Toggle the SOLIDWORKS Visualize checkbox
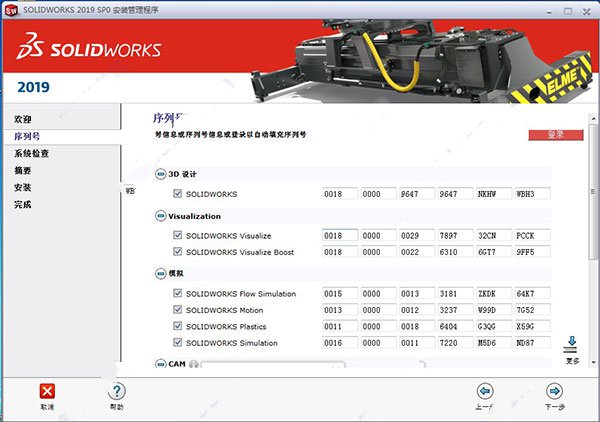Viewport: 600px width, 422px height. 177,235
